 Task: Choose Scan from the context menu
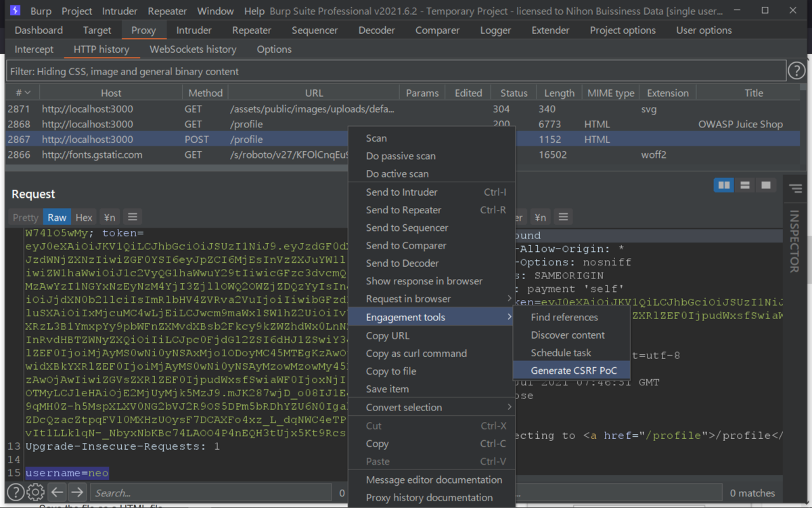(431, 138)
